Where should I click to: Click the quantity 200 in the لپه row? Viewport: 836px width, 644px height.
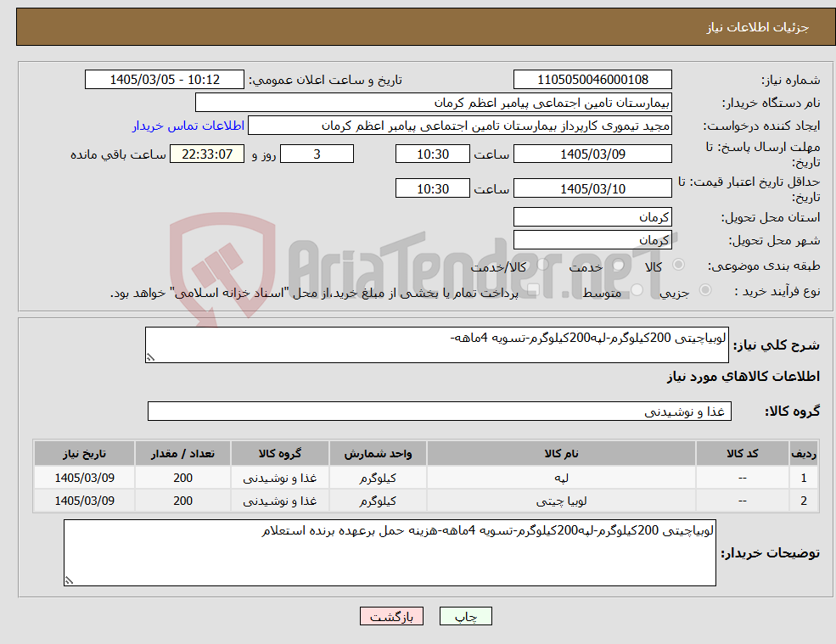click(182, 478)
